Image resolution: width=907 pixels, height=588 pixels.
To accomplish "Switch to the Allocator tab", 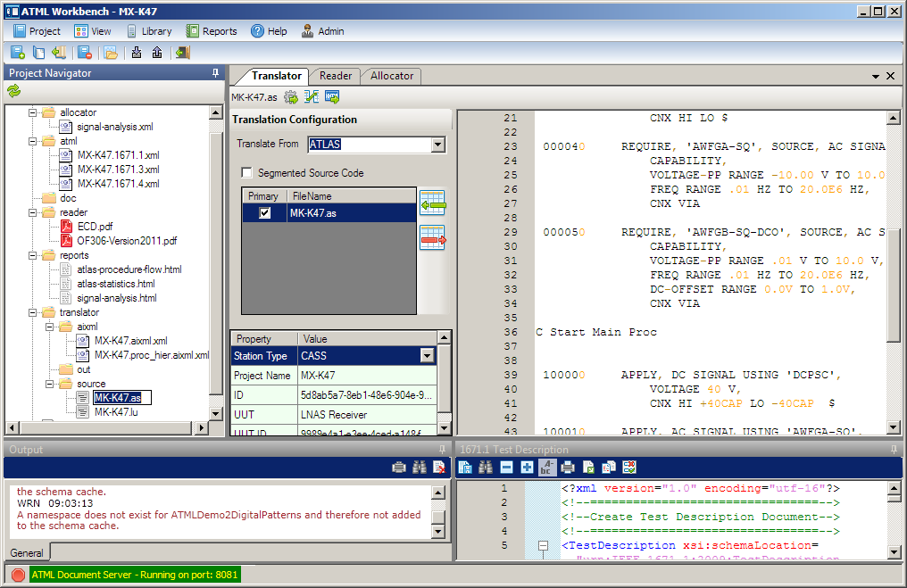I will (x=392, y=76).
